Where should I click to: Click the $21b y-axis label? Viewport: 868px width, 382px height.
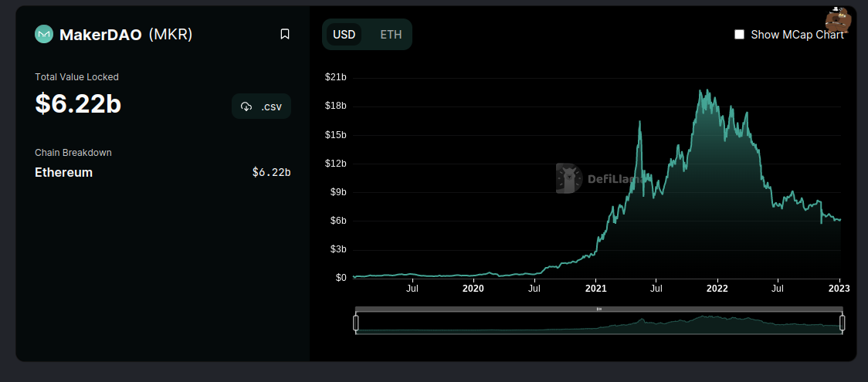pos(335,77)
